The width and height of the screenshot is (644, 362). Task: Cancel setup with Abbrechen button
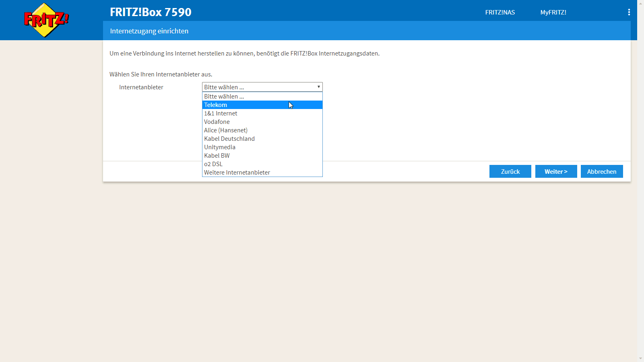pyautogui.click(x=602, y=171)
